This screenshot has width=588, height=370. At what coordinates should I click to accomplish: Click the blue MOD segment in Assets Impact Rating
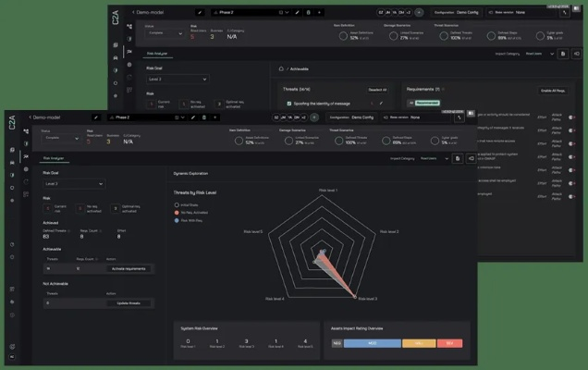point(374,343)
